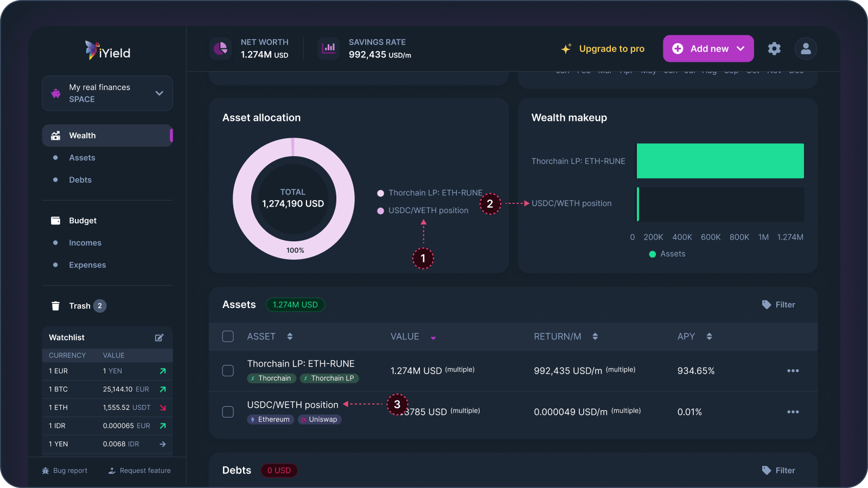This screenshot has width=868, height=488.
Task: Open settings via the gear icon
Action: click(774, 49)
